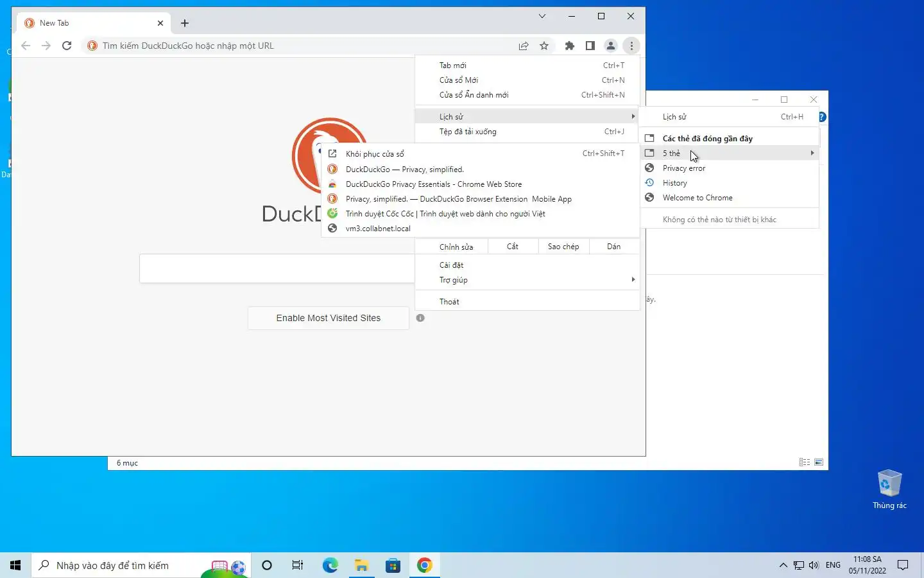This screenshot has height=578, width=924.
Task: Bookmark this tab with the star icon
Action: click(544, 46)
